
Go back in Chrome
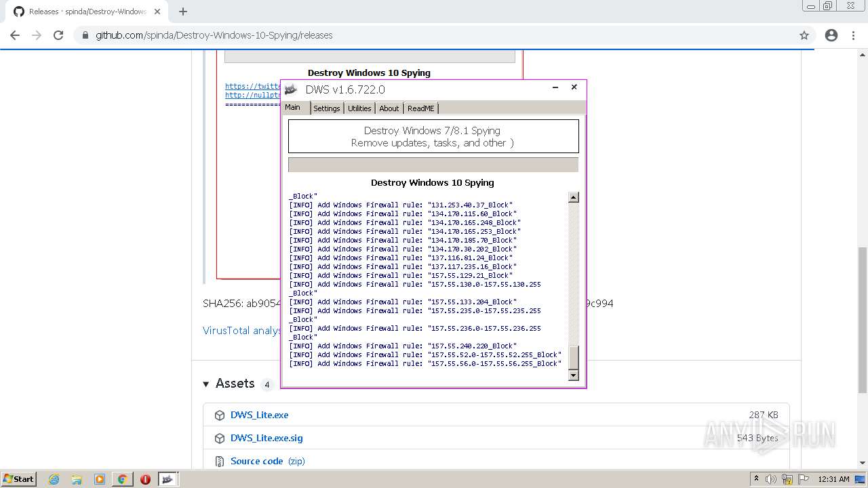pyautogui.click(x=15, y=35)
